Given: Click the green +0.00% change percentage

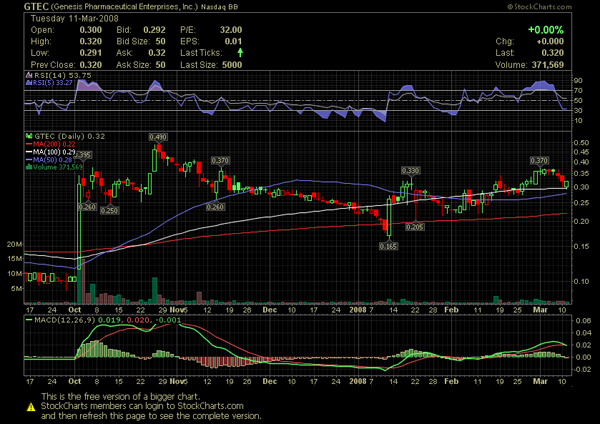Looking at the screenshot, I should (546, 30).
